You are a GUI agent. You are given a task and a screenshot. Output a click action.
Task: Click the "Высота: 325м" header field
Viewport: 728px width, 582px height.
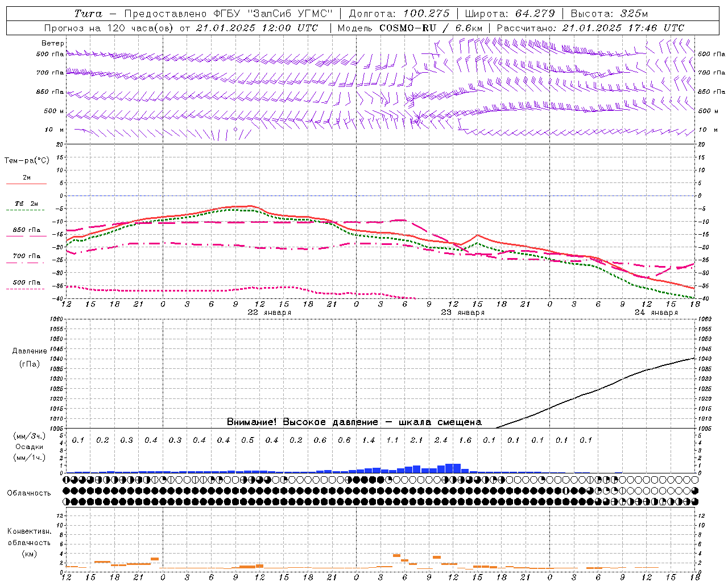(609, 14)
